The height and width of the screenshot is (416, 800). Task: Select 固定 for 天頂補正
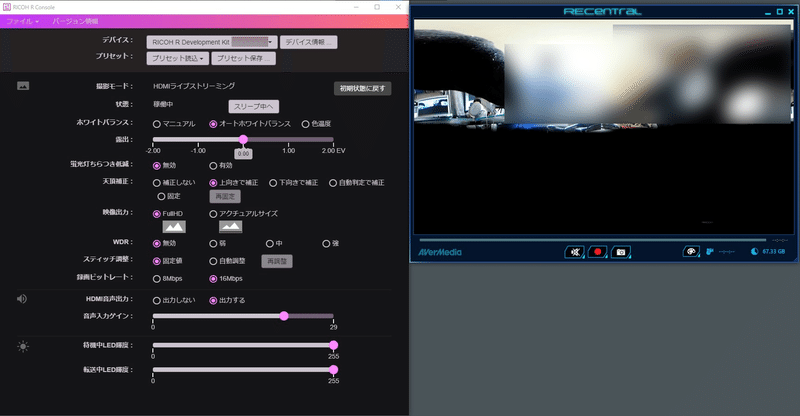point(161,197)
